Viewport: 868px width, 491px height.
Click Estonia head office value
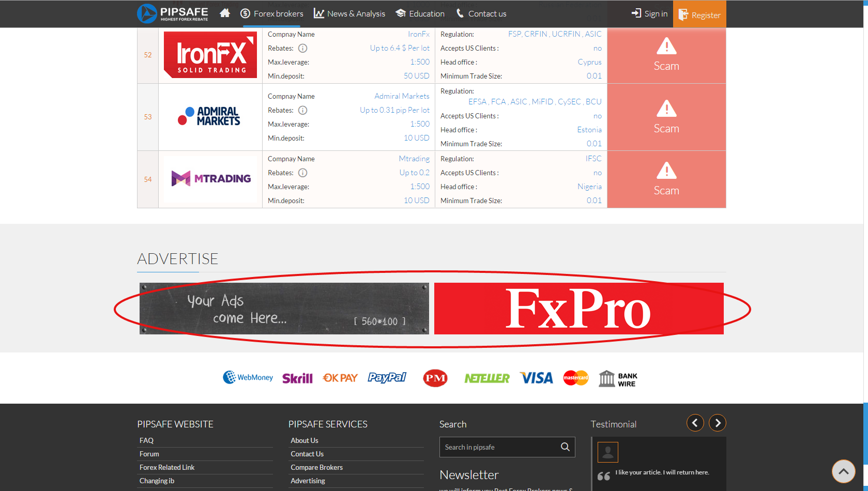point(589,130)
